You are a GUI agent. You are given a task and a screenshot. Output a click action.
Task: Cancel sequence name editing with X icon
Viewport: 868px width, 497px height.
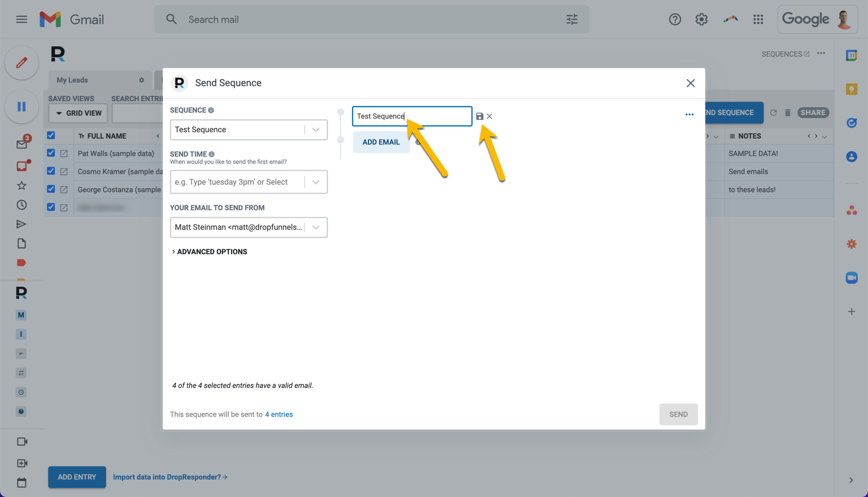489,117
